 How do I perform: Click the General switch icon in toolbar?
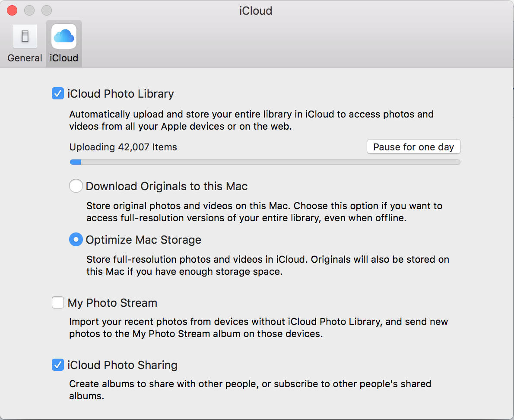(x=25, y=37)
